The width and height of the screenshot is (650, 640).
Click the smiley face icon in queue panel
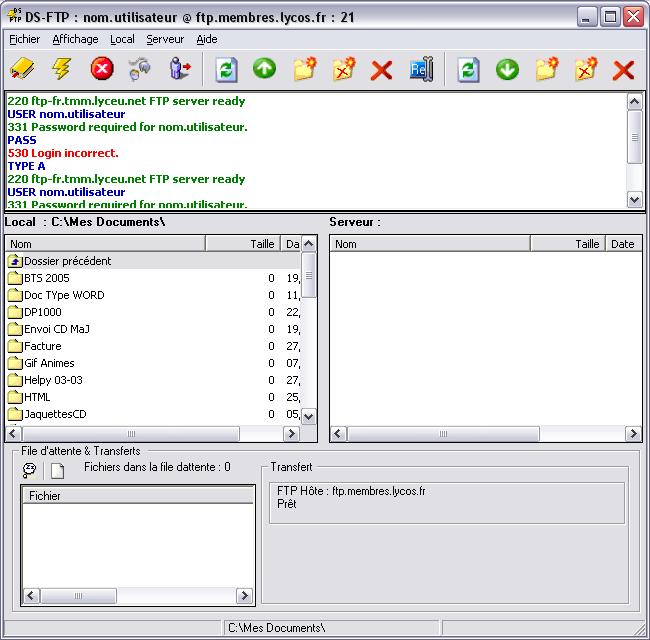click(29, 471)
